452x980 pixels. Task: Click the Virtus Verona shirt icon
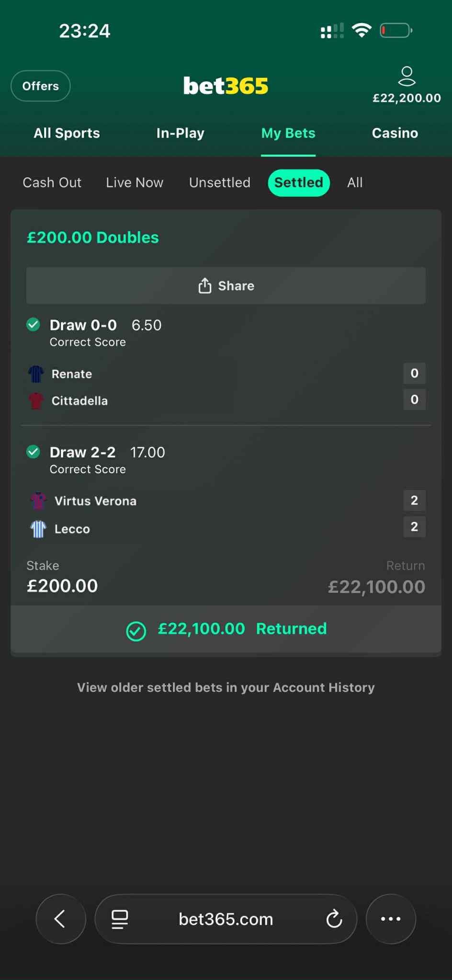[x=38, y=501]
